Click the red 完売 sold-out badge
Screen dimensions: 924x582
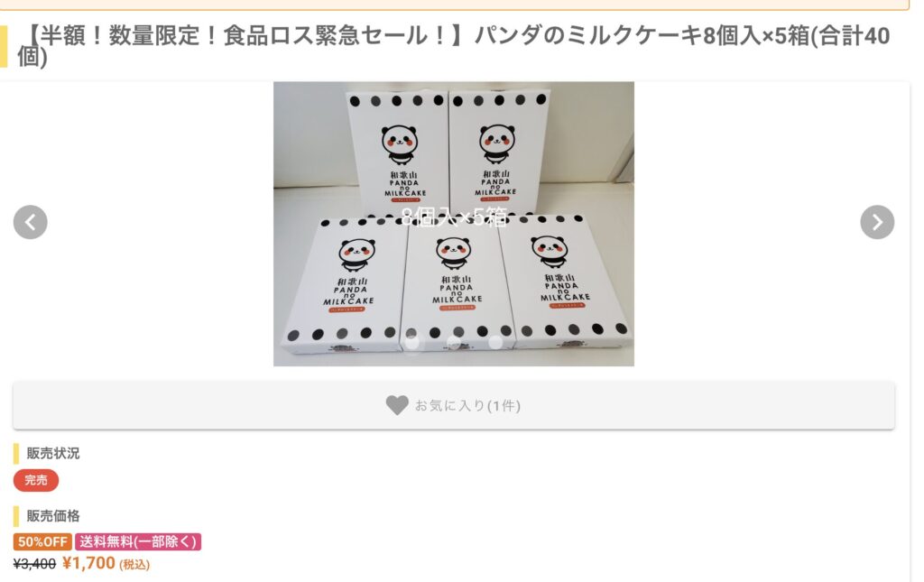pos(36,480)
